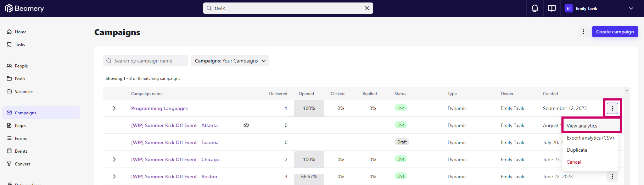Click three-dot menu for Boston row
The height and width of the screenshot is (185, 644).
point(612,176)
